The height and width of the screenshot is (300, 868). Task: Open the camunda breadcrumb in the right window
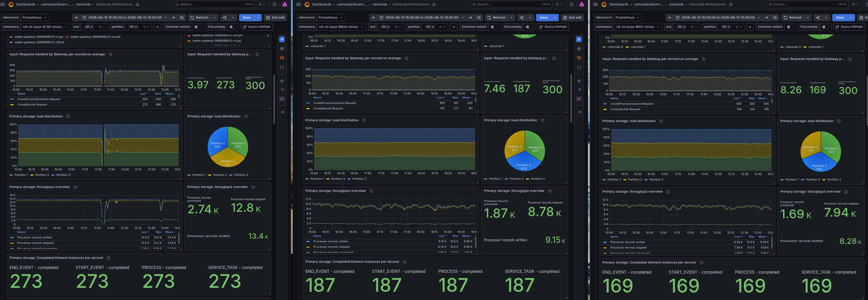pyautogui.click(x=676, y=4)
